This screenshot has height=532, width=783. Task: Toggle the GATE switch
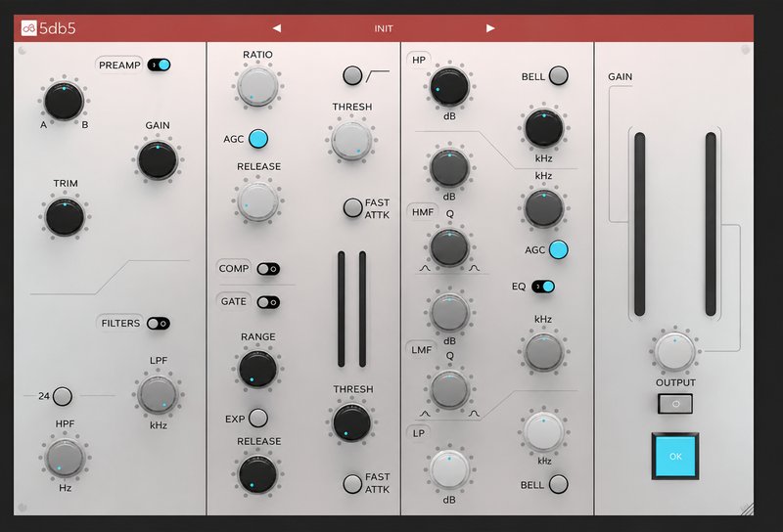click(268, 302)
